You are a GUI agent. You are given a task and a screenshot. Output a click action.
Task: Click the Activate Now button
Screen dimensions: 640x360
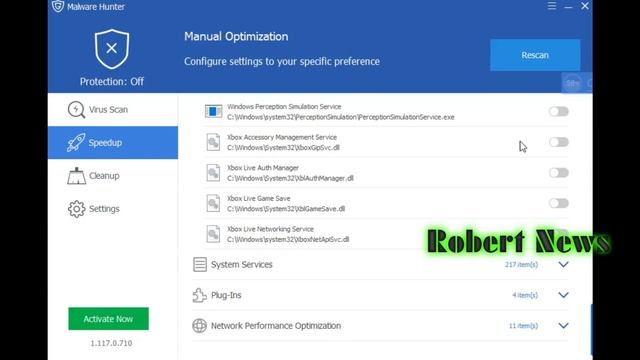[109, 319]
